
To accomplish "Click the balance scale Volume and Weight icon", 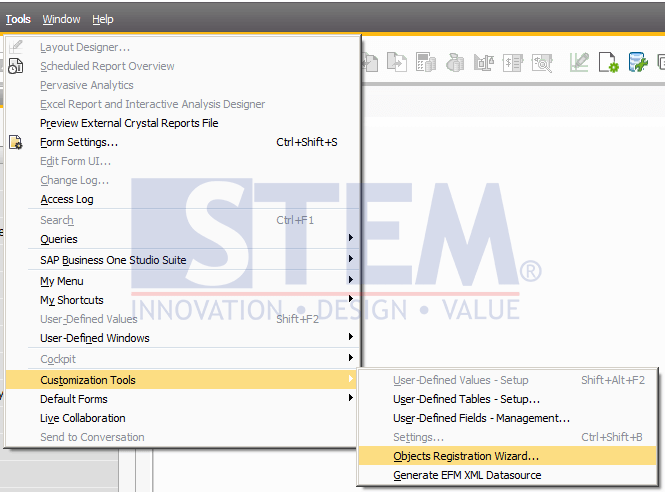I will 484,62.
